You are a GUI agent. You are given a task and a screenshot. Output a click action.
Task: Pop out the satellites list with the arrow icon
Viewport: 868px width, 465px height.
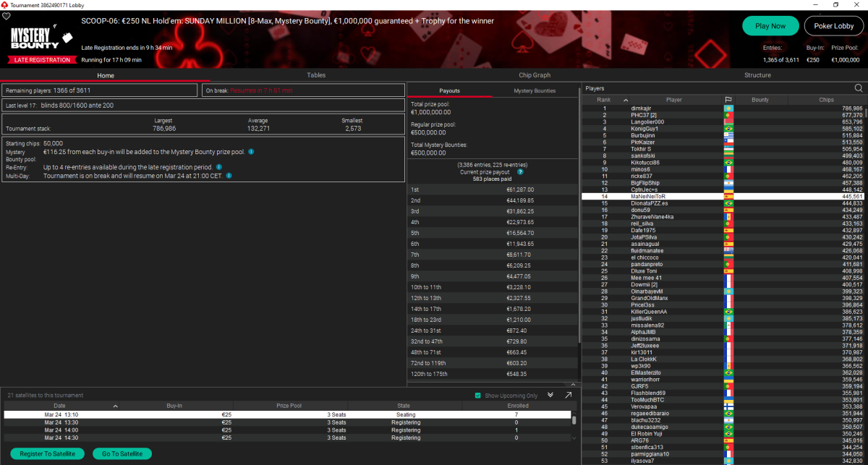click(569, 395)
